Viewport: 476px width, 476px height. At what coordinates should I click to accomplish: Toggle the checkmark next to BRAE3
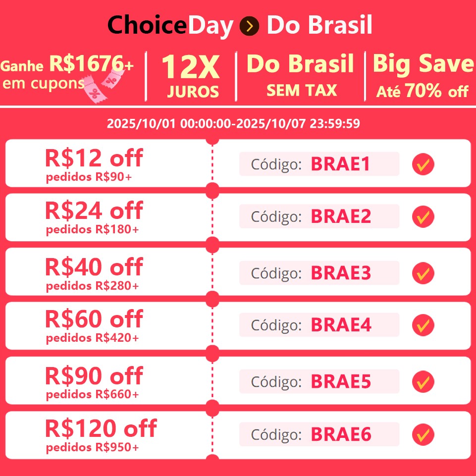click(x=423, y=273)
